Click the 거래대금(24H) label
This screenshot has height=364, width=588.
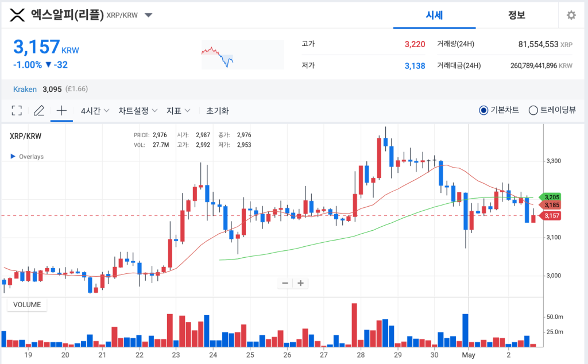coord(459,65)
